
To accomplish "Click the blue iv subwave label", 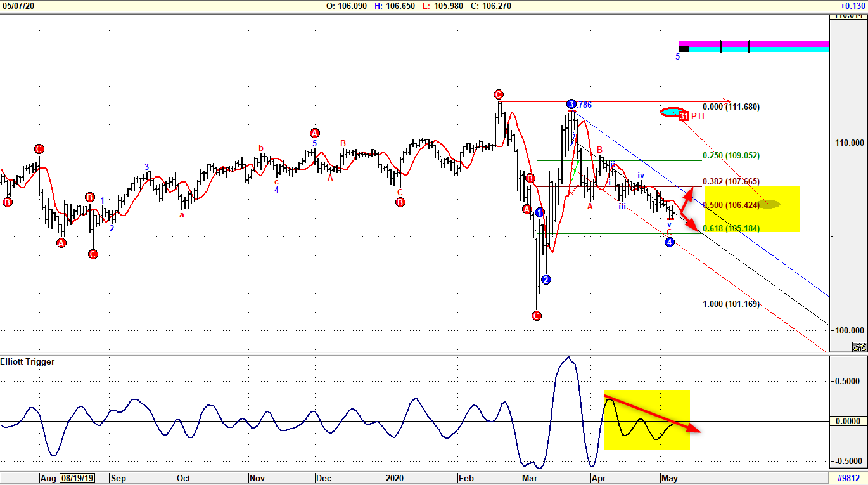I will click(641, 175).
